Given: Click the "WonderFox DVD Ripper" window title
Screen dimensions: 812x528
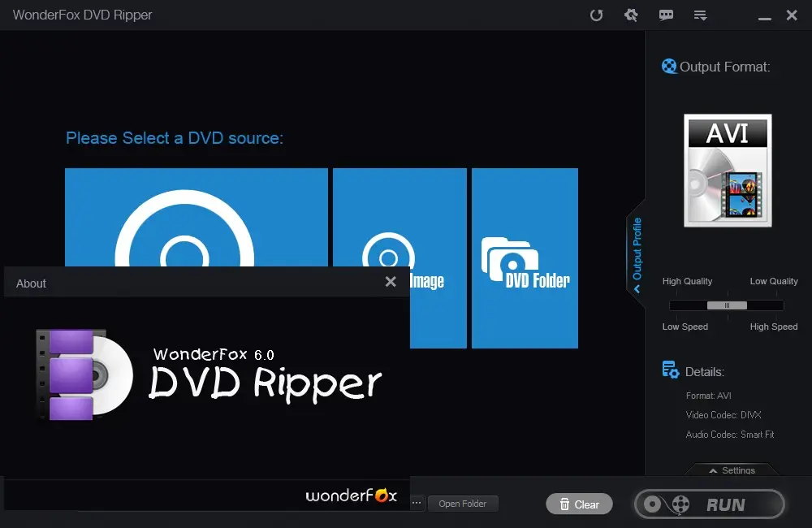Looking at the screenshot, I should 82,15.
